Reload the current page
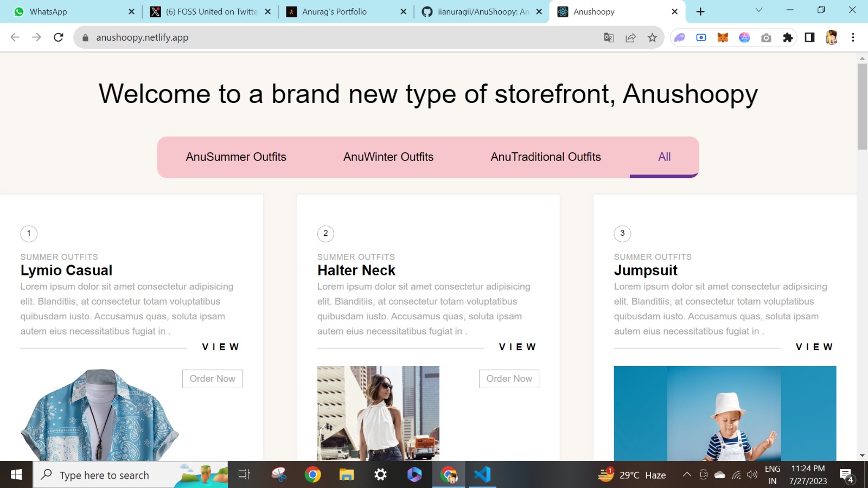The image size is (868, 488). click(x=59, y=37)
